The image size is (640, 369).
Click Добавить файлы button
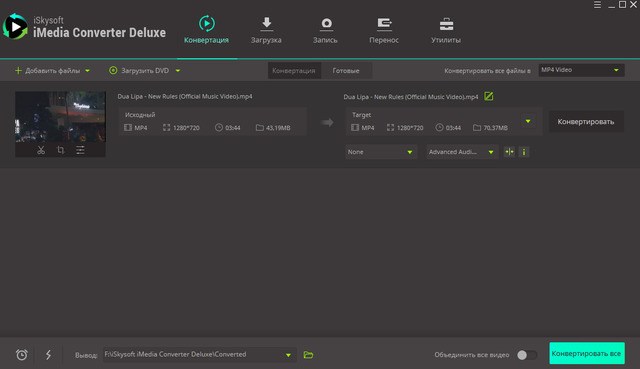tap(48, 71)
